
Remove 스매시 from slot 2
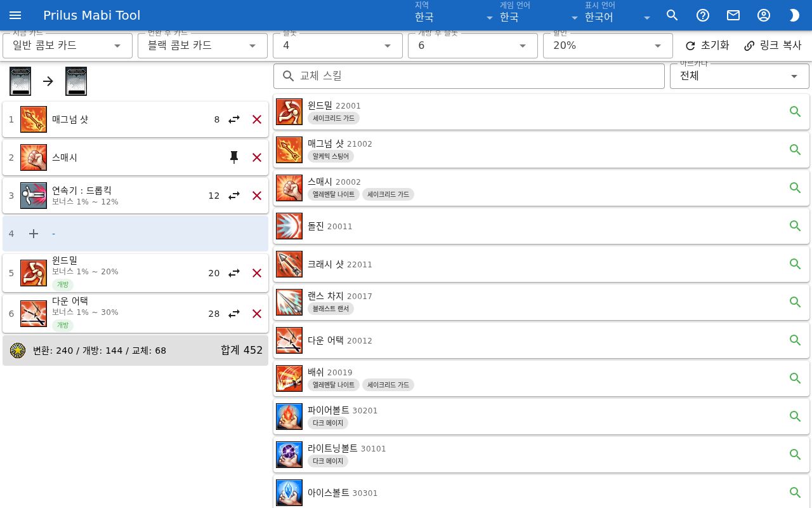coord(257,157)
